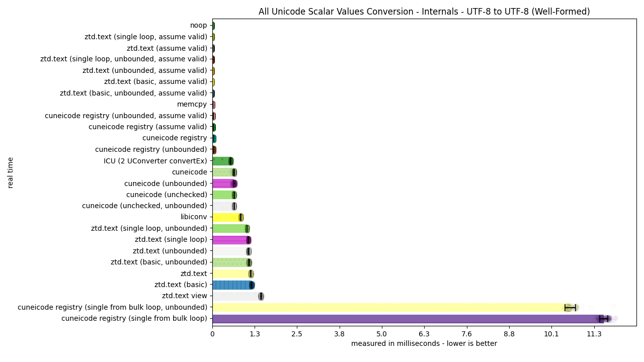Click the x-axis tick '8.8'

(x=509, y=333)
